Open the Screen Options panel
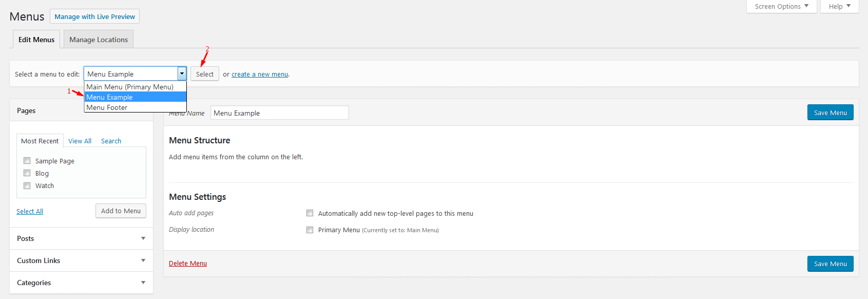This screenshot has height=299, width=868. pos(781,6)
